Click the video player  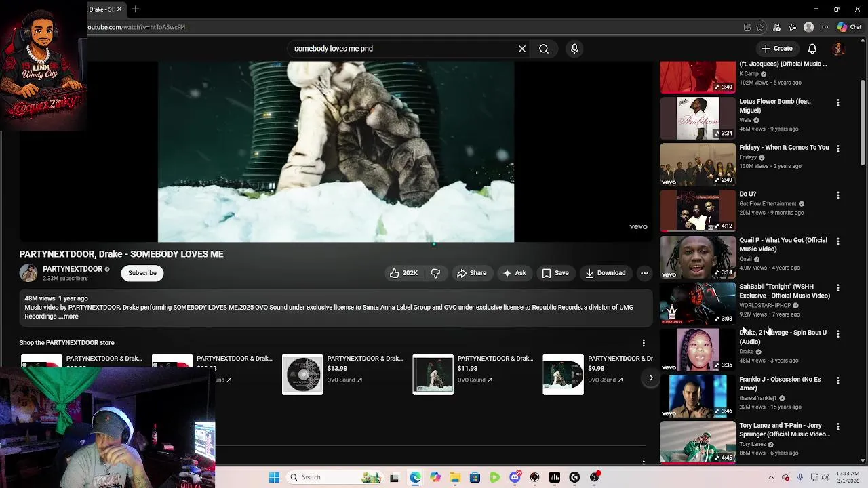click(336, 152)
